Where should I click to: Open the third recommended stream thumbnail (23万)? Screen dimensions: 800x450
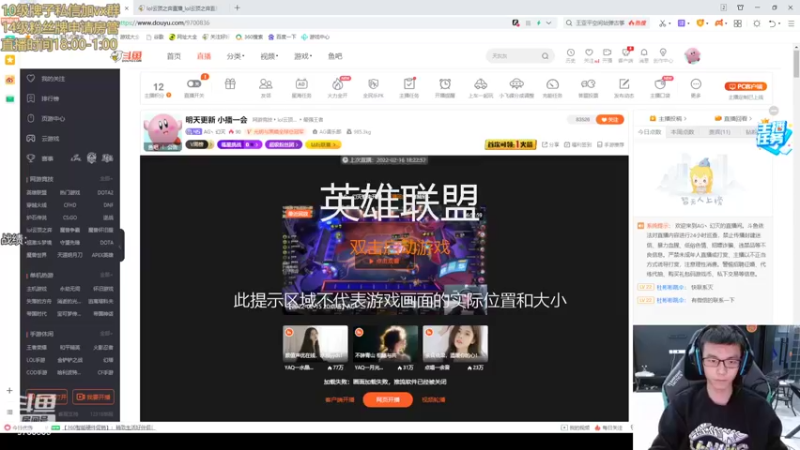[455, 343]
